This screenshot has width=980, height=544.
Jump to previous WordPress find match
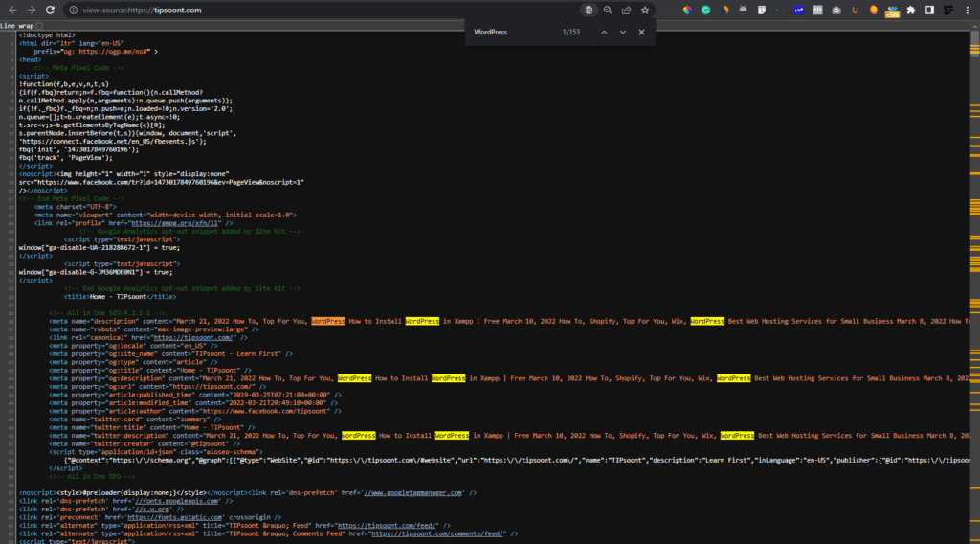coord(604,32)
